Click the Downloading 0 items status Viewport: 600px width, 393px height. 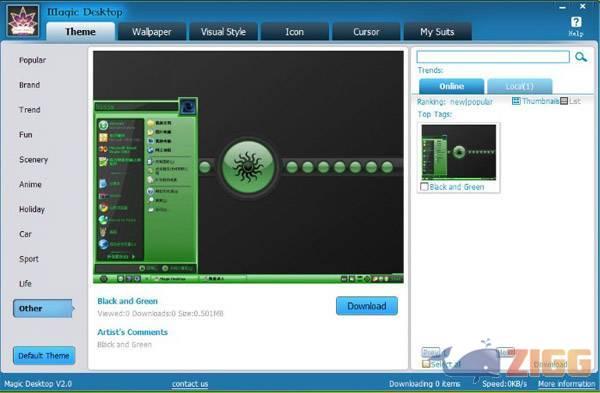click(424, 384)
